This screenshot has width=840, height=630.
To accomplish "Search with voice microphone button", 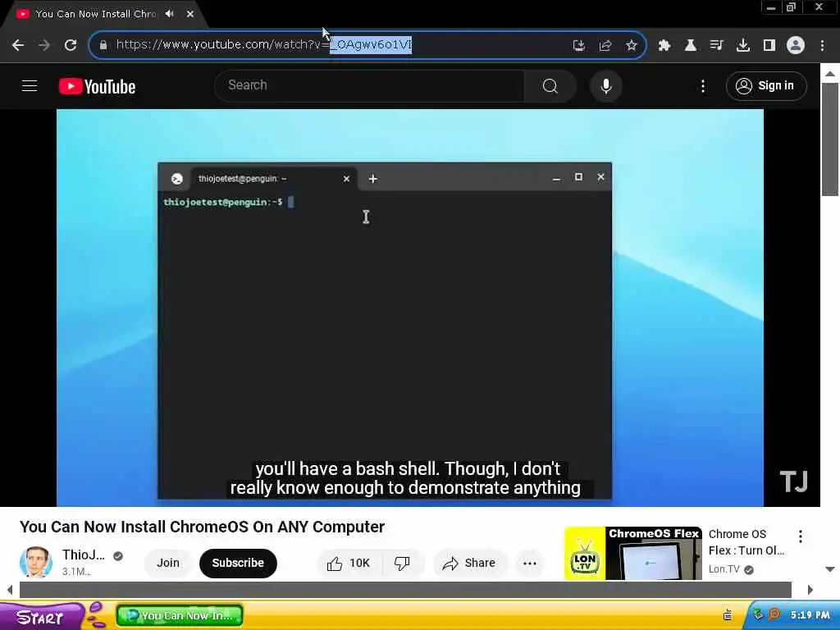I will [606, 85].
